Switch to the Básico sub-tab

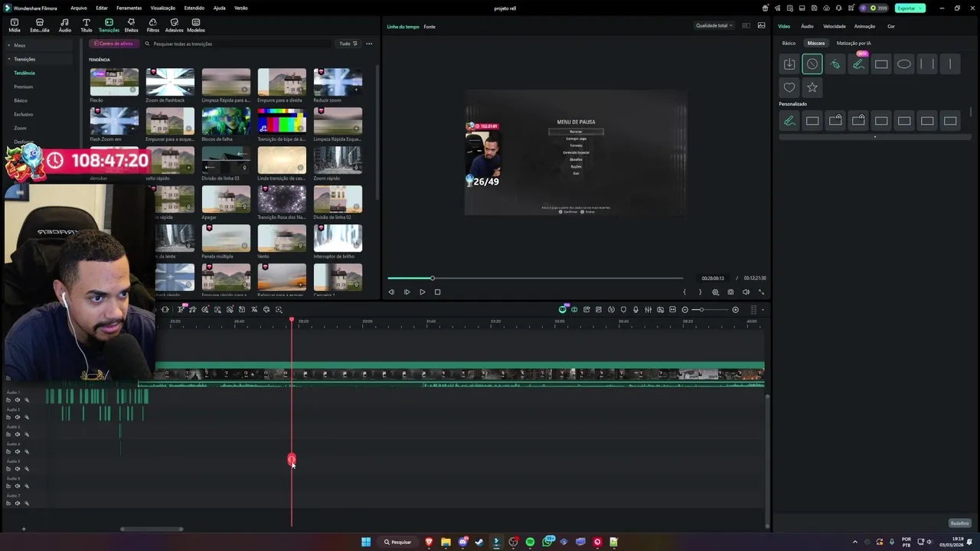coord(789,43)
